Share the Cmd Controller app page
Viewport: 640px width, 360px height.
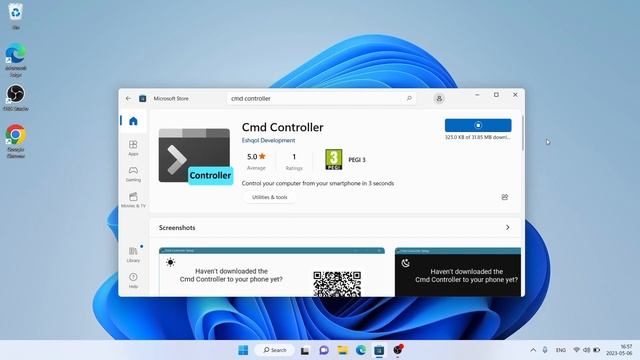point(505,197)
